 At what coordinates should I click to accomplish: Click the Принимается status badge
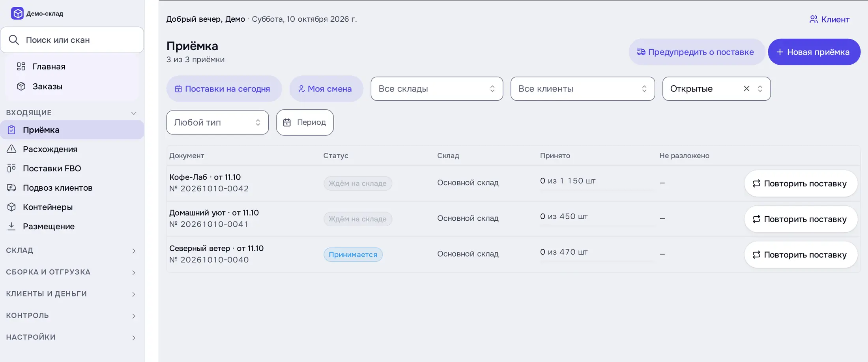pos(353,255)
